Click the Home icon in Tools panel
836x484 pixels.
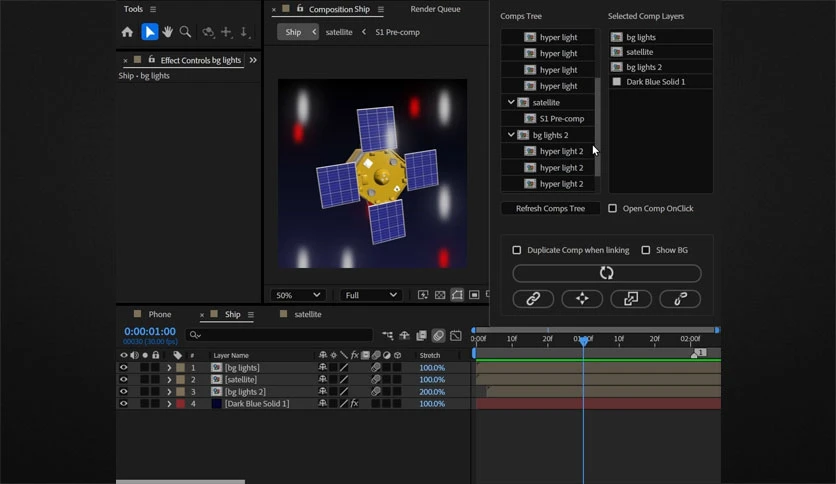tap(127, 32)
